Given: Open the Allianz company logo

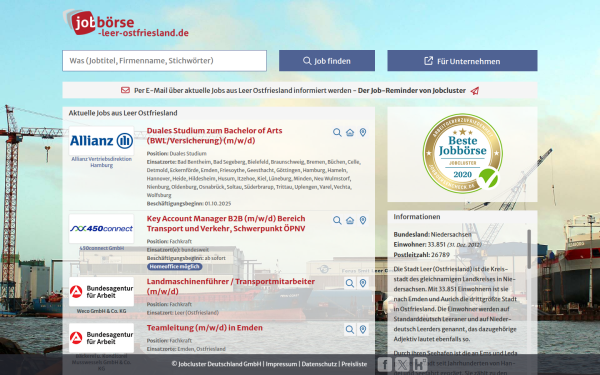Looking at the screenshot, I should [101, 141].
